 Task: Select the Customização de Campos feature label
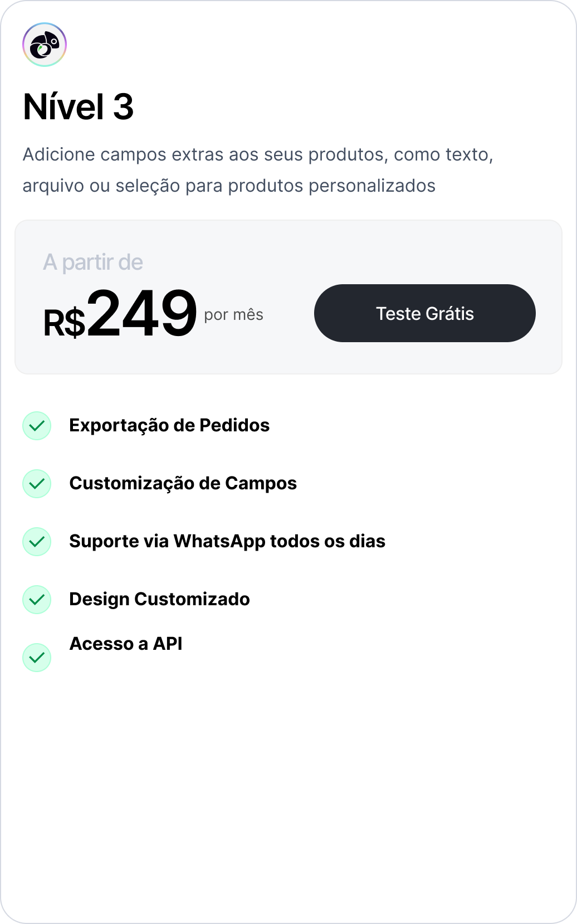[x=183, y=483]
